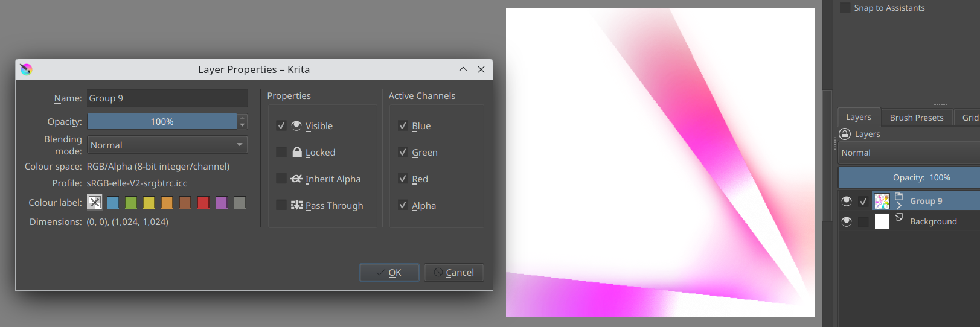Click the pink gradient canvas image
This screenshot has height=327, width=980.
tap(660, 163)
